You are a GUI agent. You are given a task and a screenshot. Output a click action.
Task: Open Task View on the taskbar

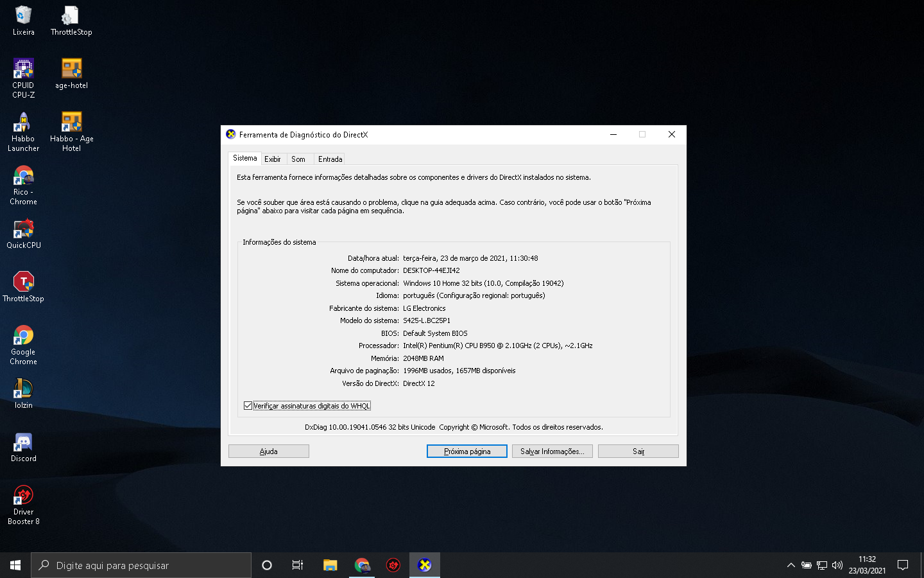pos(298,565)
